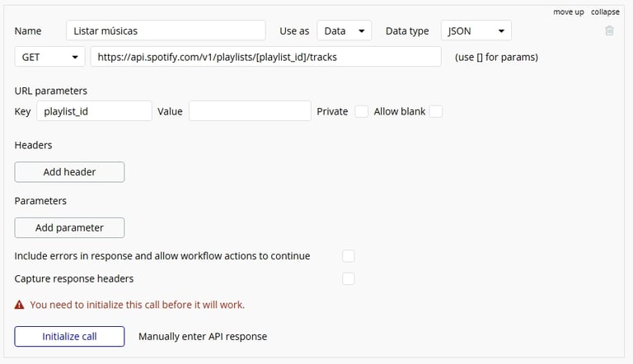Screen dimensions: 633x364
Task: Click the Spotify API URL field
Action: (265, 57)
